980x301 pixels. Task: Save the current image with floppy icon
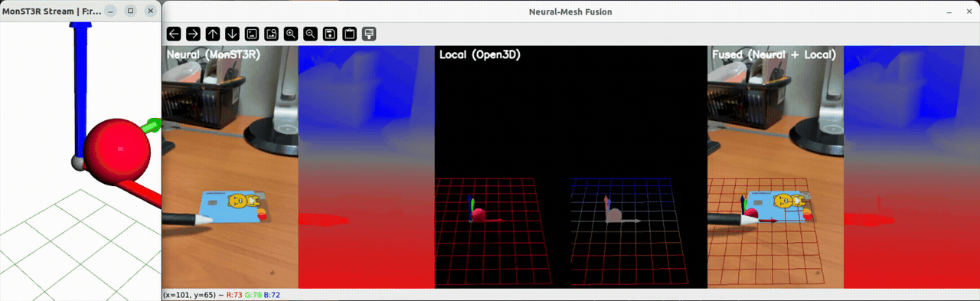tap(330, 34)
